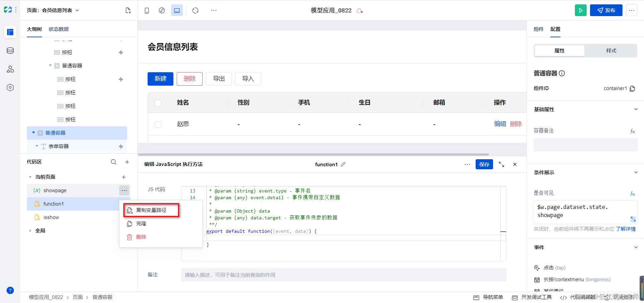Add 点击 (tap) event
Viewport: 644px width, 303px height.
[554, 268]
